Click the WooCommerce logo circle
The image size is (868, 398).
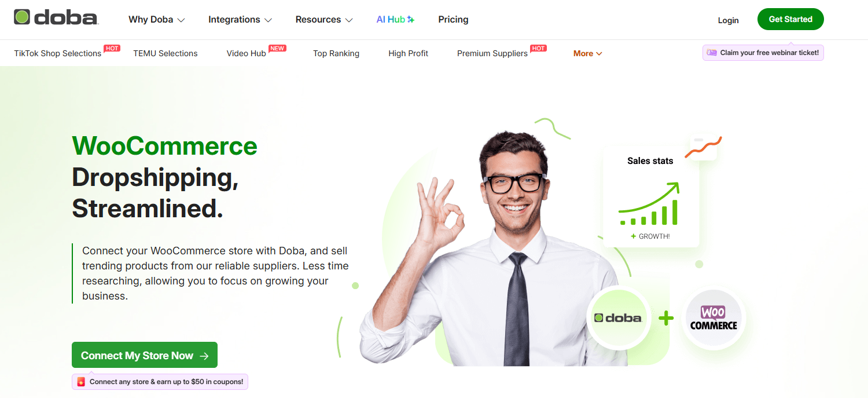(713, 318)
